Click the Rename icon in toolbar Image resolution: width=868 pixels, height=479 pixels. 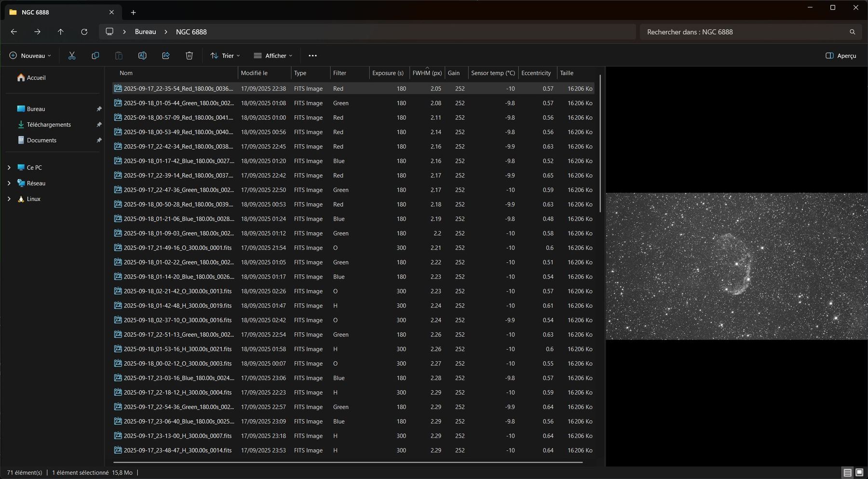coord(142,56)
